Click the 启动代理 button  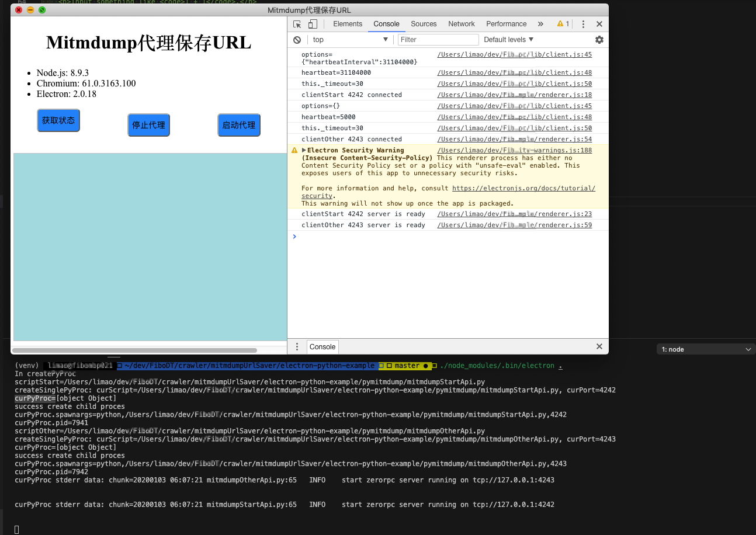[239, 125]
